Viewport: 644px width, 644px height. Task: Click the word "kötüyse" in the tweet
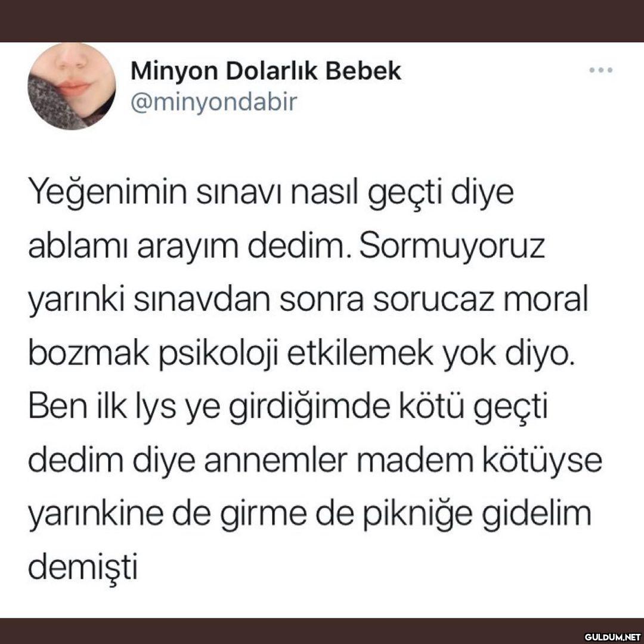tap(542, 461)
